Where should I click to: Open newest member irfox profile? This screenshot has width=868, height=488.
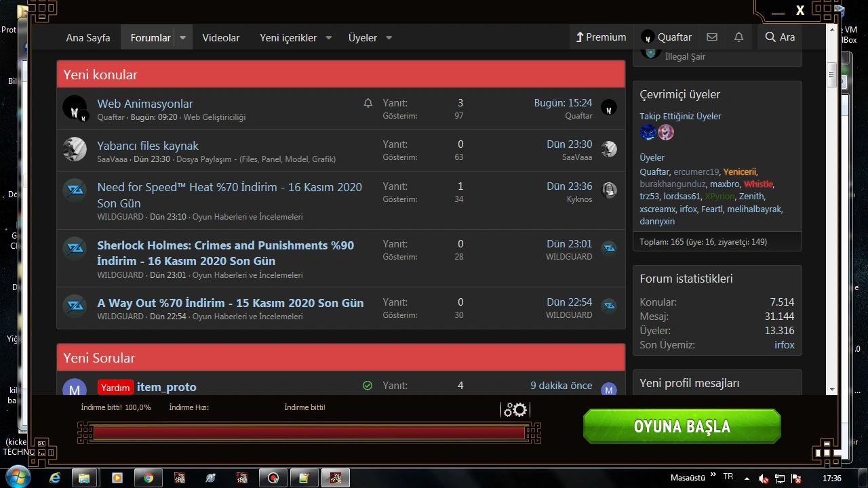pos(785,345)
